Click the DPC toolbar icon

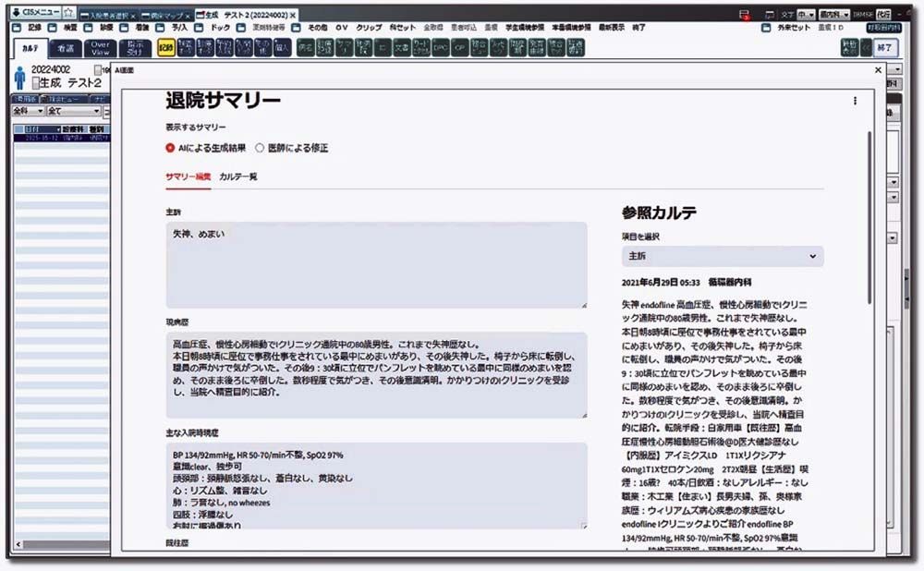point(440,48)
